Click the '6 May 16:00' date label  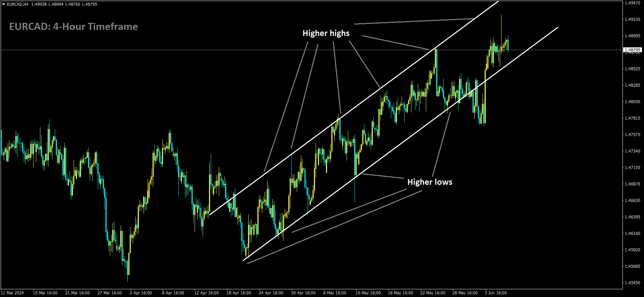pos(335,293)
